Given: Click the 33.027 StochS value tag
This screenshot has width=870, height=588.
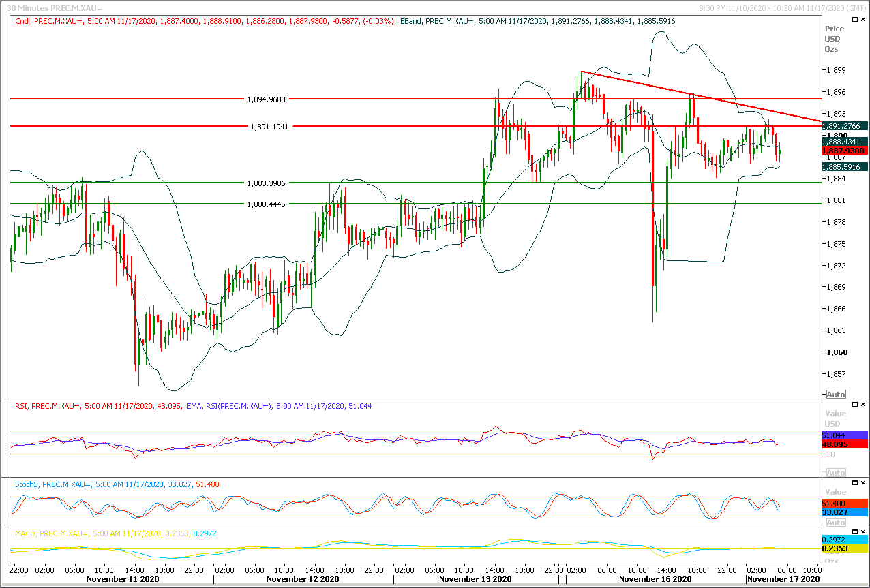Looking at the screenshot, I should pos(844,512).
